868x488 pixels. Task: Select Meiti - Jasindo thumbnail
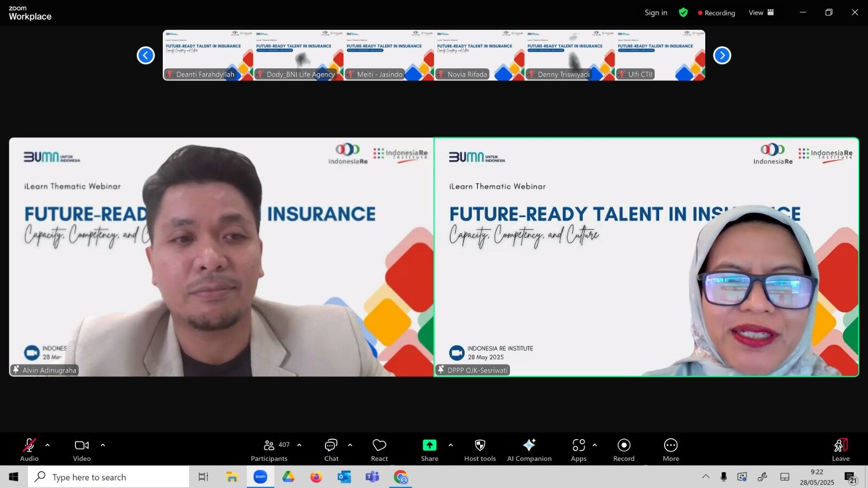point(389,55)
